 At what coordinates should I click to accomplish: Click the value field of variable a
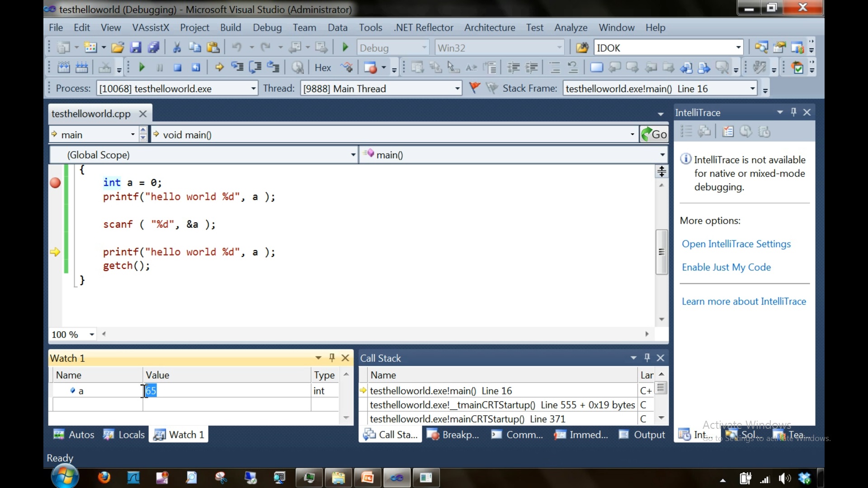[x=227, y=391]
